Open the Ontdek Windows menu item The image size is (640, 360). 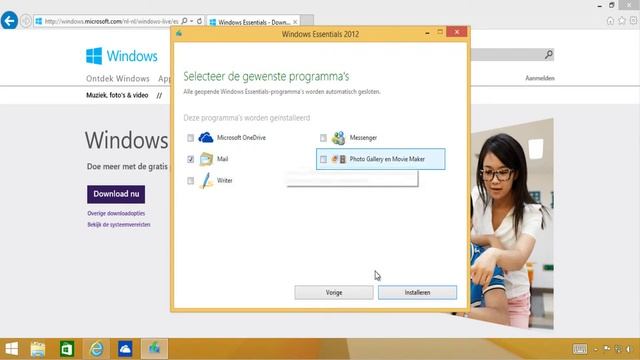point(118,78)
